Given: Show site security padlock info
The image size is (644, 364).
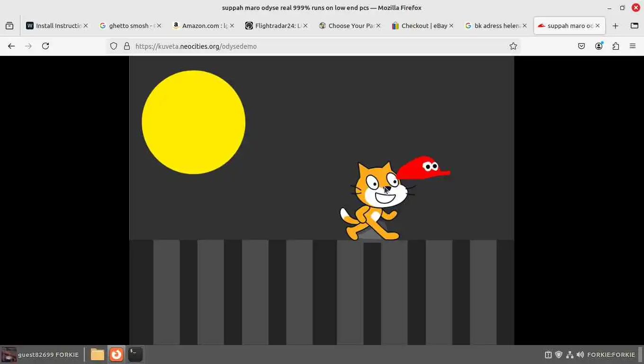Looking at the screenshot, I should pyautogui.click(x=126, y=46).
